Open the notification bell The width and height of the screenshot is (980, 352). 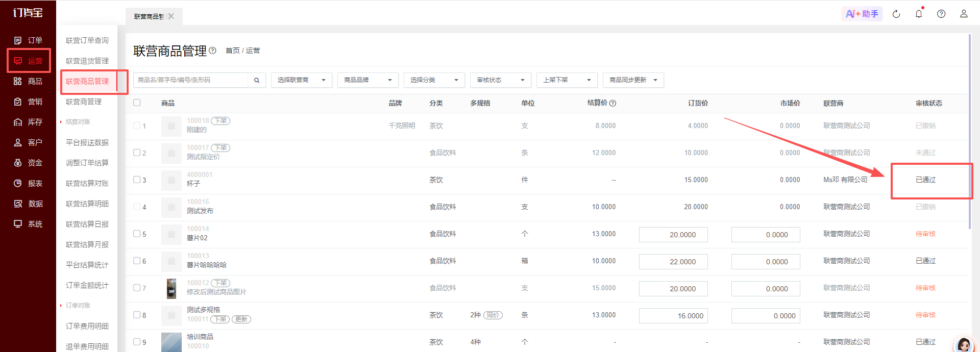[x=919, y=14]
